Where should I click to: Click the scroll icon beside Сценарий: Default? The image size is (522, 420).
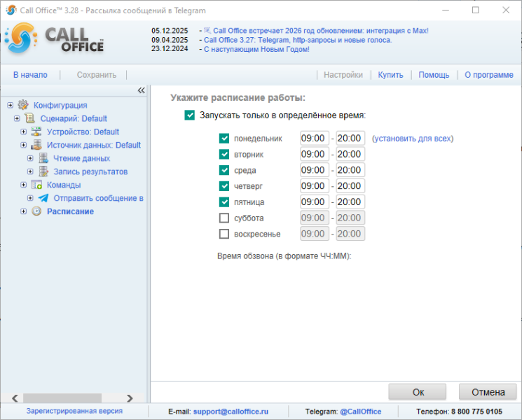[x=29, y=118]
